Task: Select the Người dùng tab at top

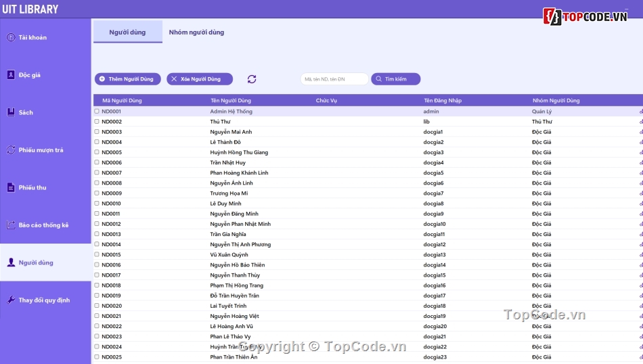Action: [x=127, y=32]
